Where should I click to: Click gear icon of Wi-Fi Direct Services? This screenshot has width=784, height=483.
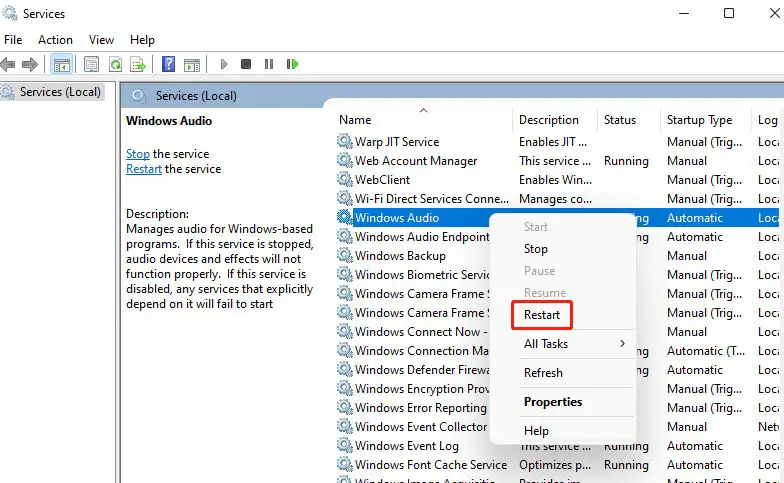344,198
